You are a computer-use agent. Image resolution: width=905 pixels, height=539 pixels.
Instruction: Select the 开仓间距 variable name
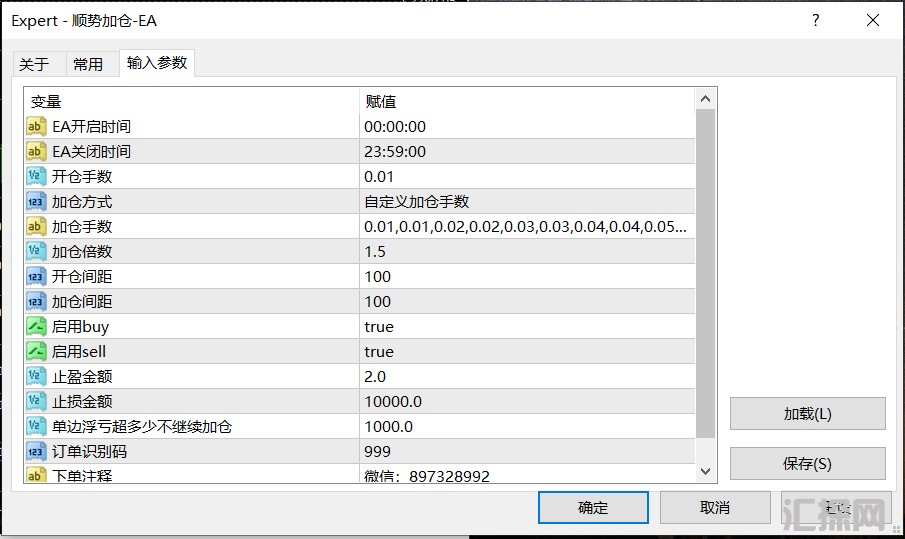pos(82,276)
